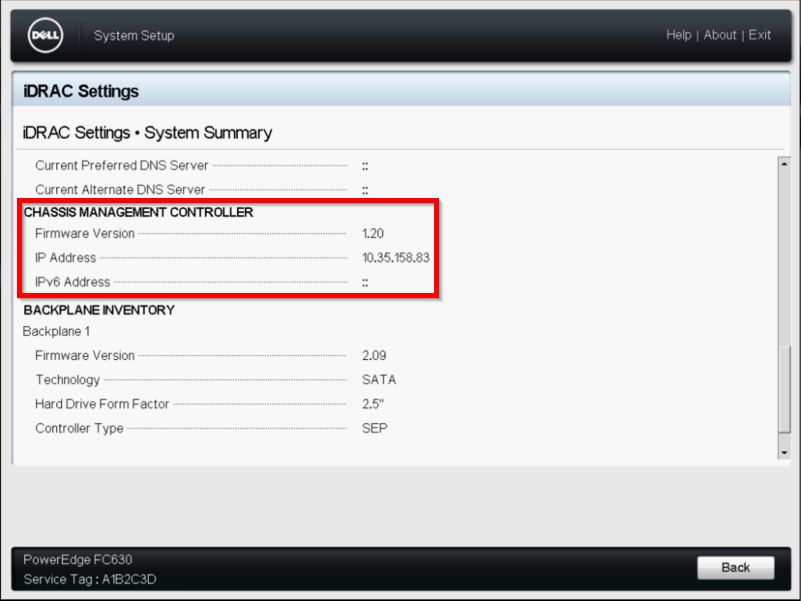This screenshot has width=801, height=601.
Task: Click the System Setup title text
Action: click(134, 35)
